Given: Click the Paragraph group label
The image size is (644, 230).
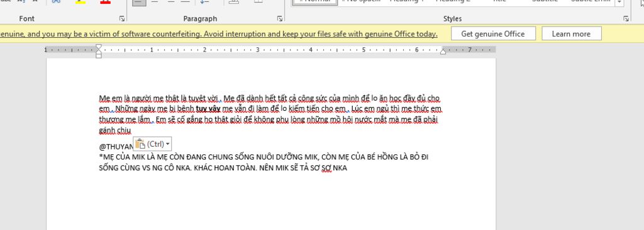Looking at the screenshot, I should tap(200, 18).
